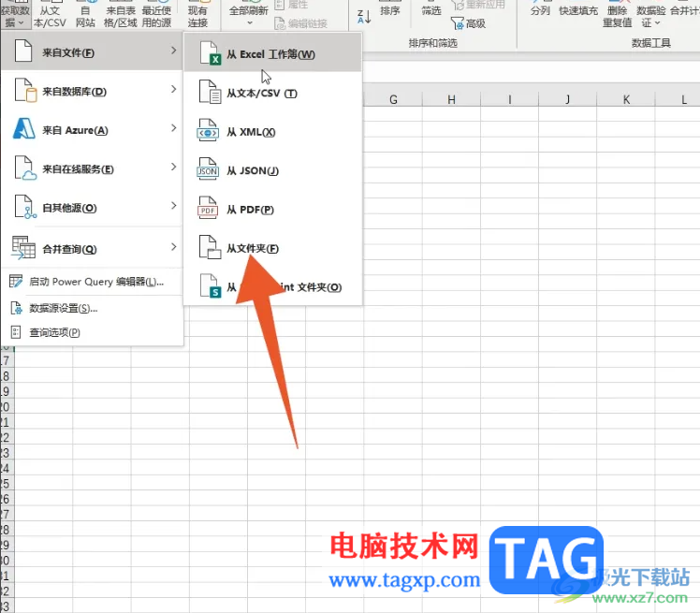Choose 从 PDF(P) option

click(x=272, y=210)
